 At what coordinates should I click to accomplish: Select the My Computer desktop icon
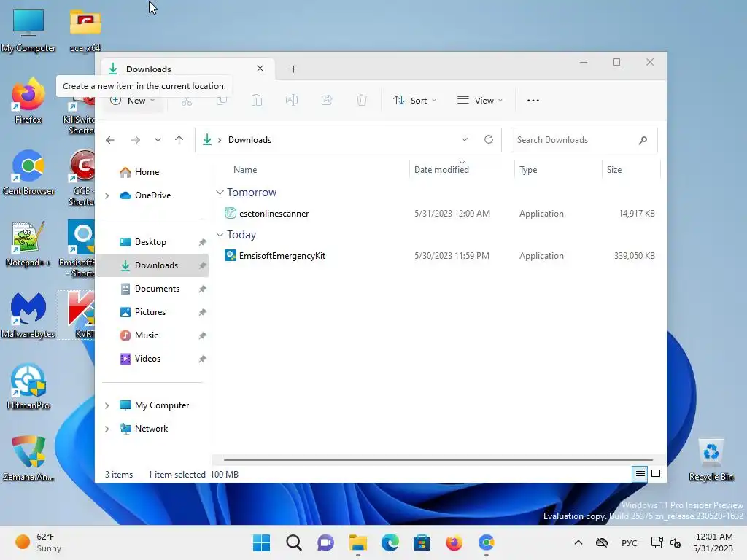coord(28,30)
